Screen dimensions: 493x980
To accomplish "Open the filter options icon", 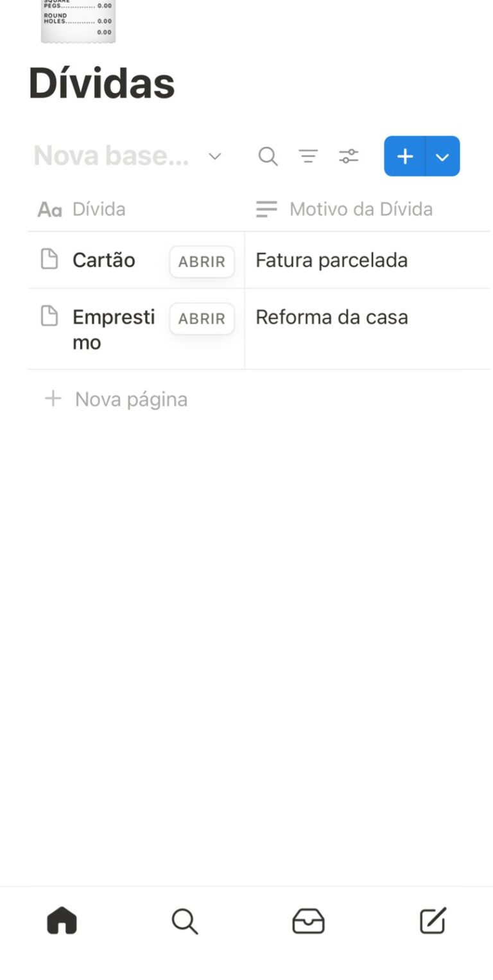I will 308,156.
